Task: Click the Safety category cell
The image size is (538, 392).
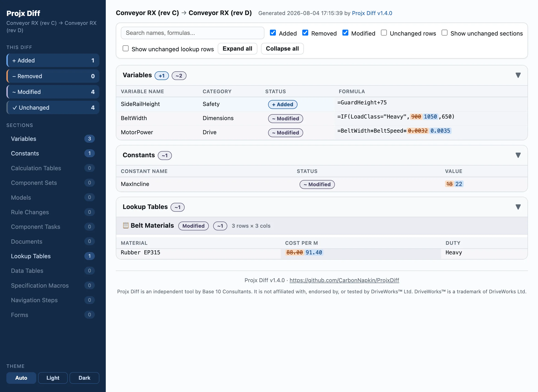Action: [211, 104]
